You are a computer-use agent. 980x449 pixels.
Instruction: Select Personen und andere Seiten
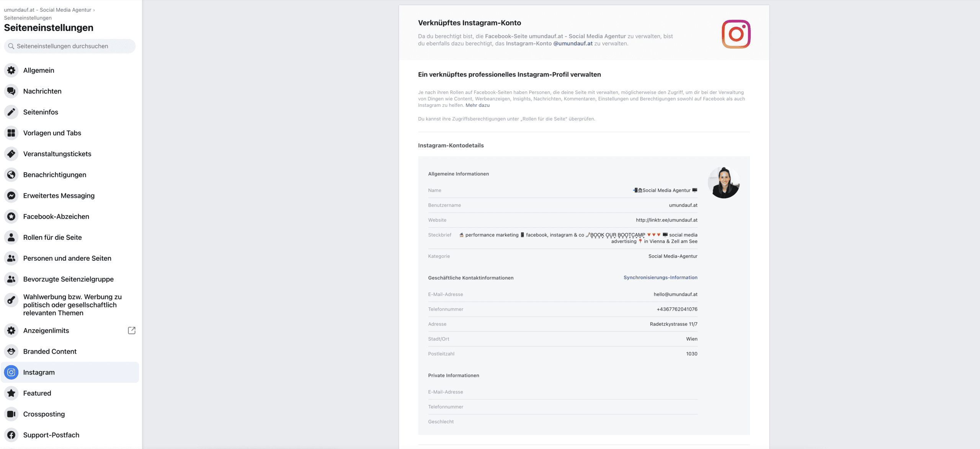tap(70, 258)
